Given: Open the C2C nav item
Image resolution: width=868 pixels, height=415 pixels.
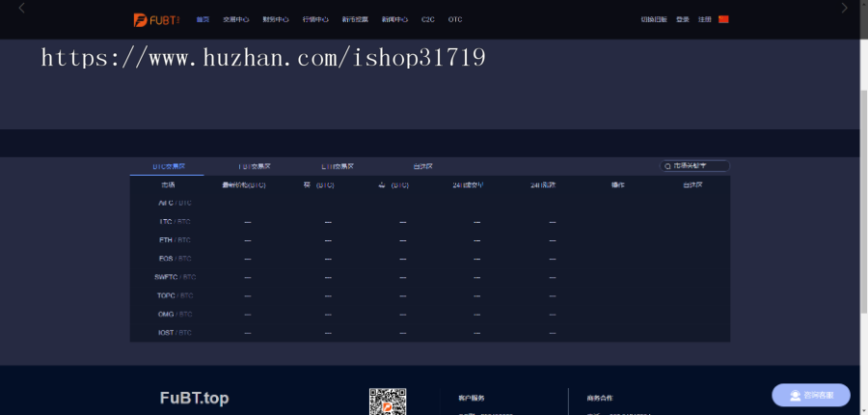Looking at the screenshot, I should point(428,19).
